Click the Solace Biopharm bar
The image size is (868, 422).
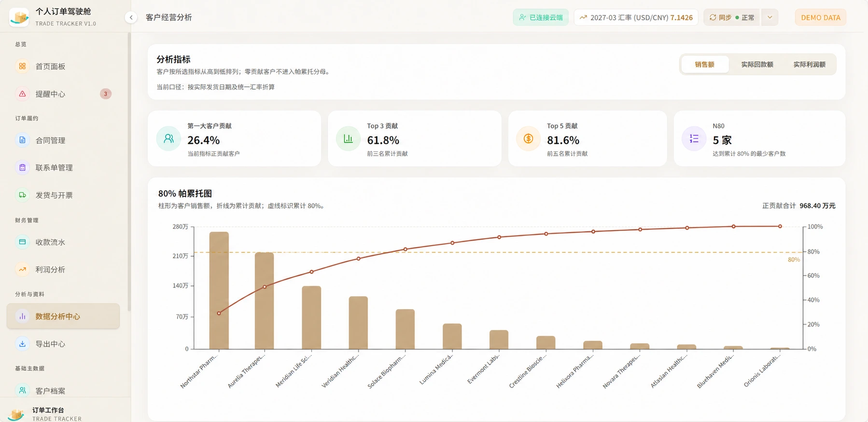(405, 329)
